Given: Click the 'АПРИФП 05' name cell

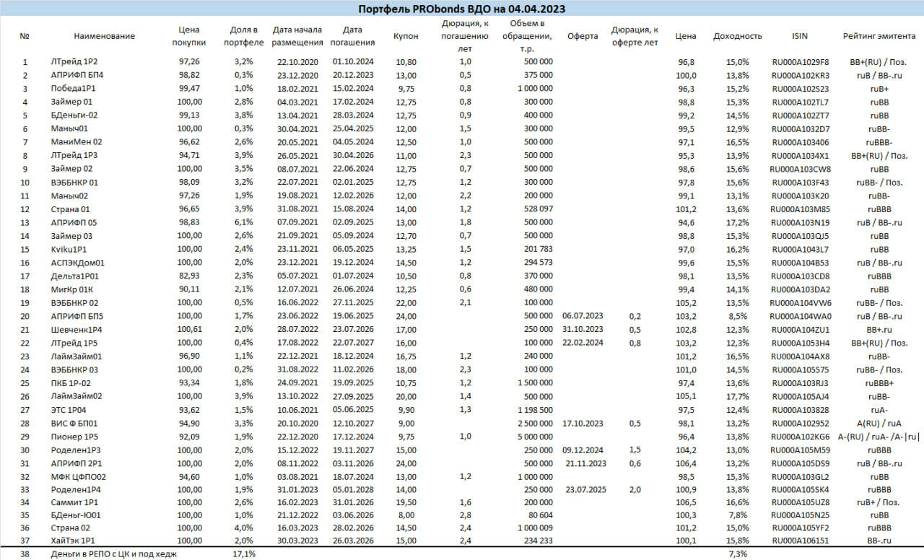Looking at the screenshot, I should pos(74,222).
